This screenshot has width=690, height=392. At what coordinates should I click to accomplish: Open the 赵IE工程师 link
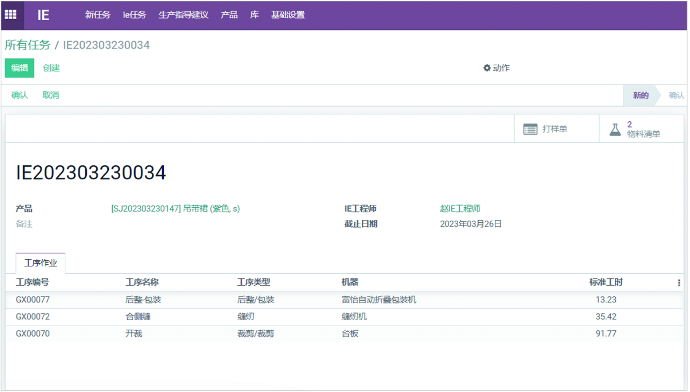tap(460, 209)
